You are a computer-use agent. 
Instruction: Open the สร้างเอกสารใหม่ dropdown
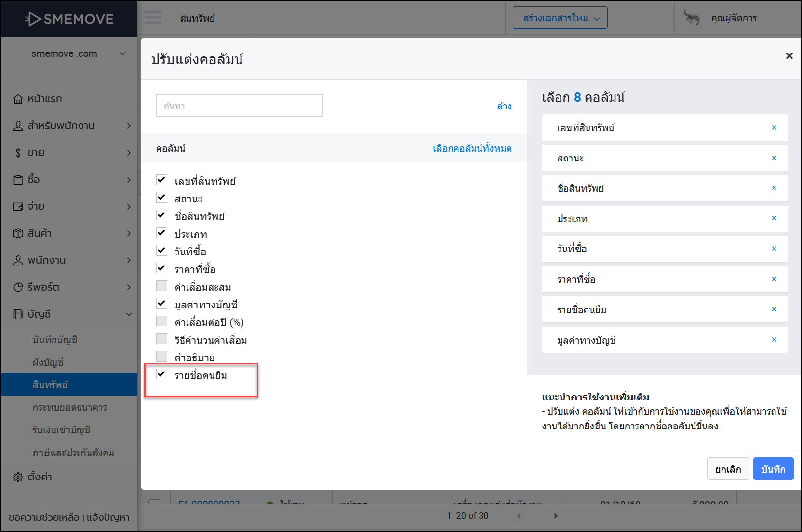pos(560,18)
